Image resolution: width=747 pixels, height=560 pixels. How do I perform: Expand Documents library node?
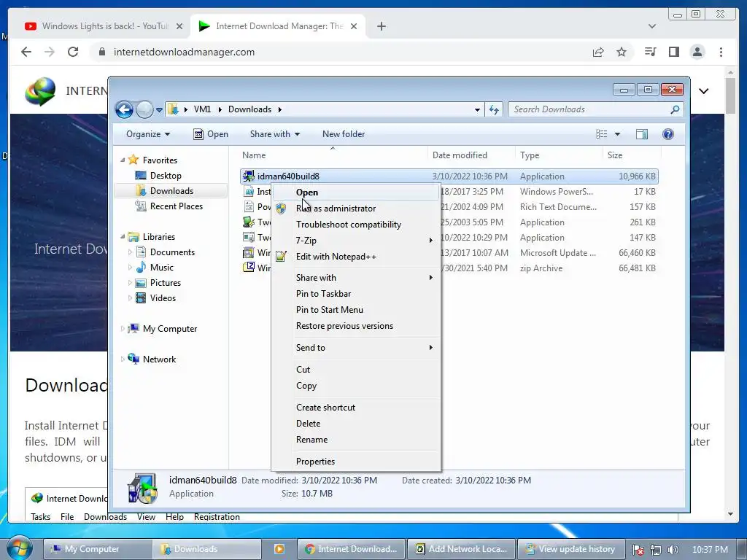[x=130, y=252]
